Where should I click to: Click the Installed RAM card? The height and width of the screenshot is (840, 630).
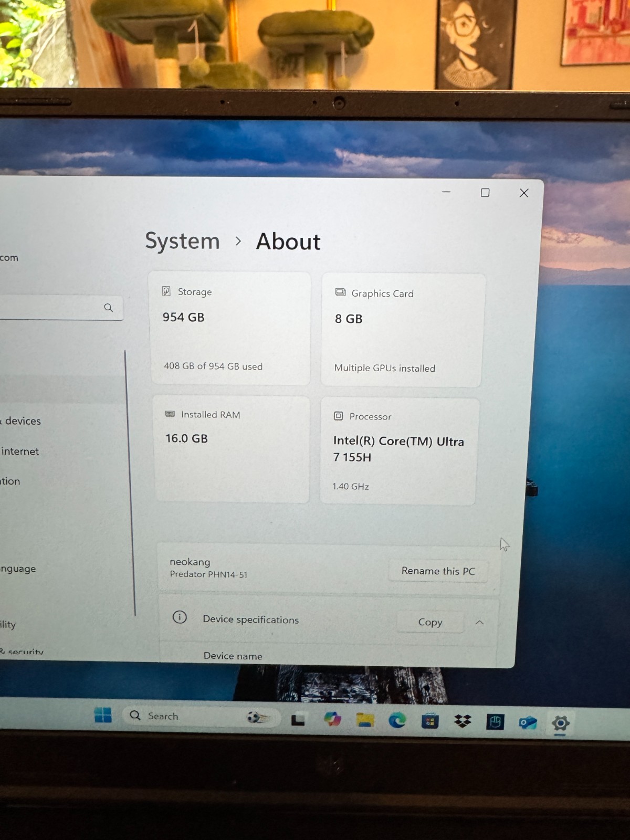232,449
